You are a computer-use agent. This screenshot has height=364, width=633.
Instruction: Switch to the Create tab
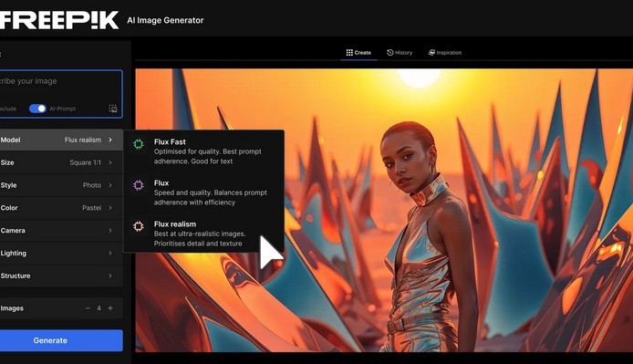[358, 53]
